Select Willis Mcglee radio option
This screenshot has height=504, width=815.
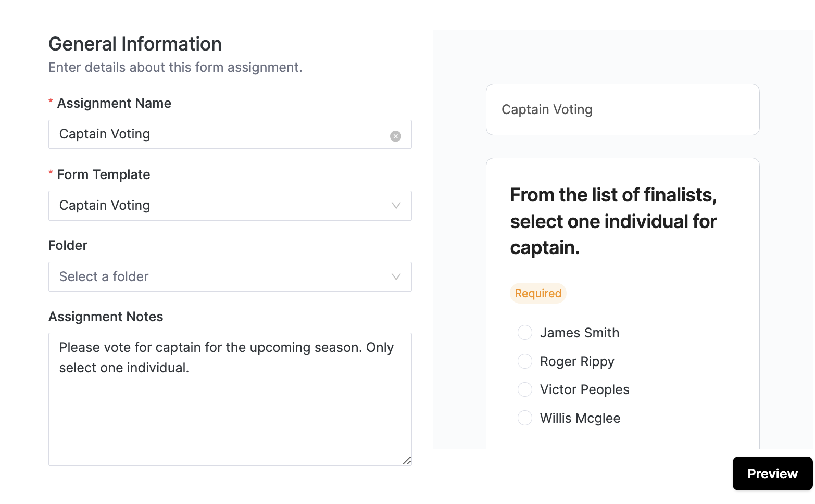tap(525, 418)
